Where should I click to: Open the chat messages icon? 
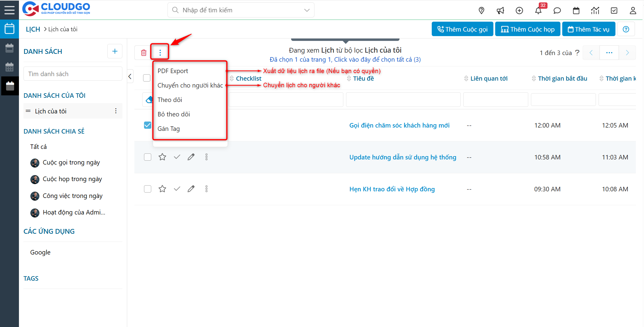[557, 10]
